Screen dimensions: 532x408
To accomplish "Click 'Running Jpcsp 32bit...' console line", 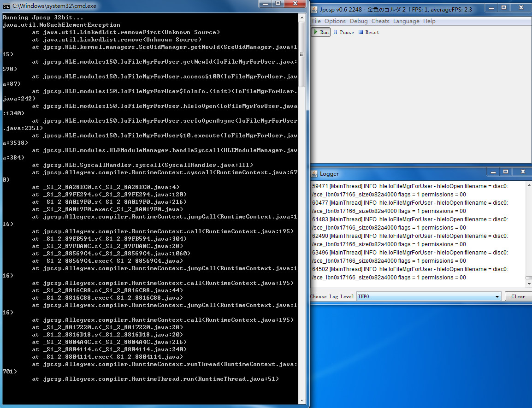I will coord(43,18).
